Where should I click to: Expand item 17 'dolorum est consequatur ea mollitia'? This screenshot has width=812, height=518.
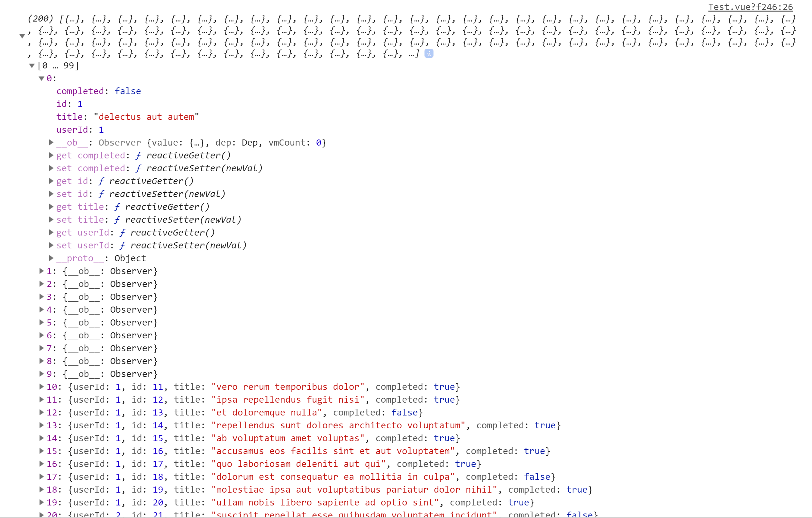point(41,476)
